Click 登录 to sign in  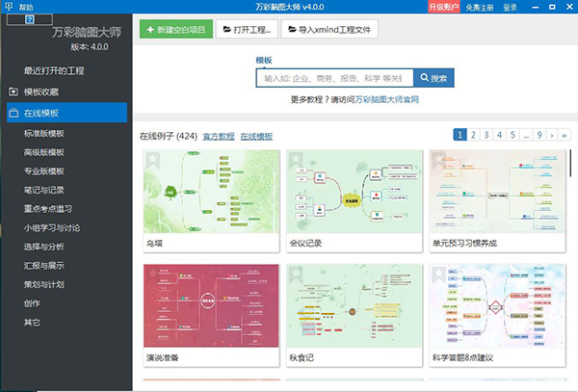click(510, 7)
